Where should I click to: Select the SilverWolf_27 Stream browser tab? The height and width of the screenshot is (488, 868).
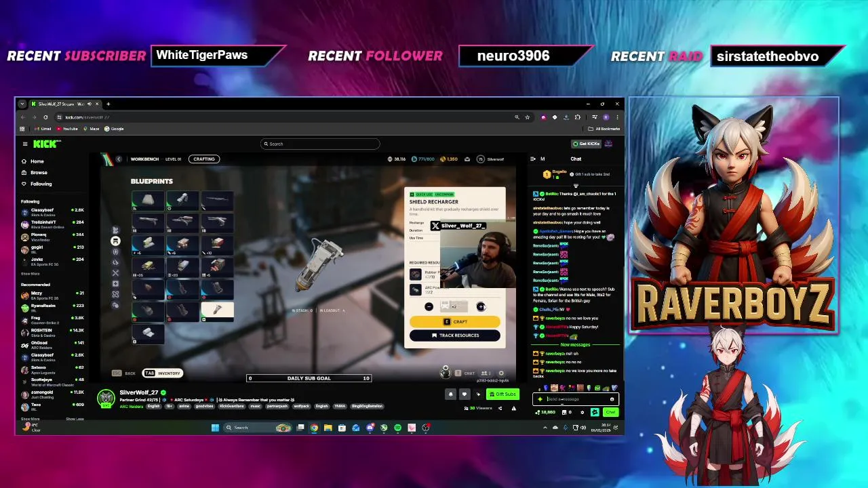tap(64, 104)
